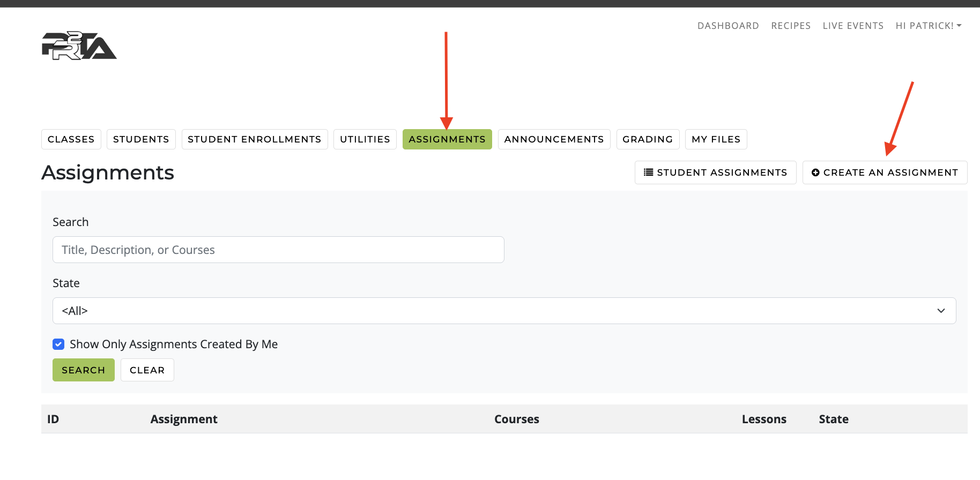This screenshot has width=980, height=480.
Task: Toggle Show Only Assignments Created By Me
Action: (x=58, y=344)
